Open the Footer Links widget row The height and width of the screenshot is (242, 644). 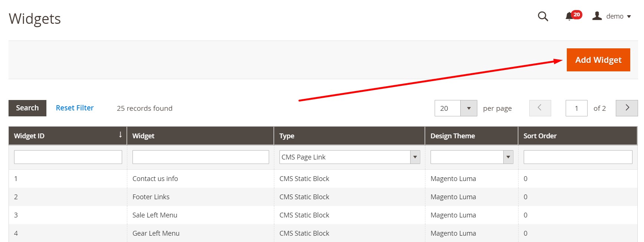[x=151, y=197]
